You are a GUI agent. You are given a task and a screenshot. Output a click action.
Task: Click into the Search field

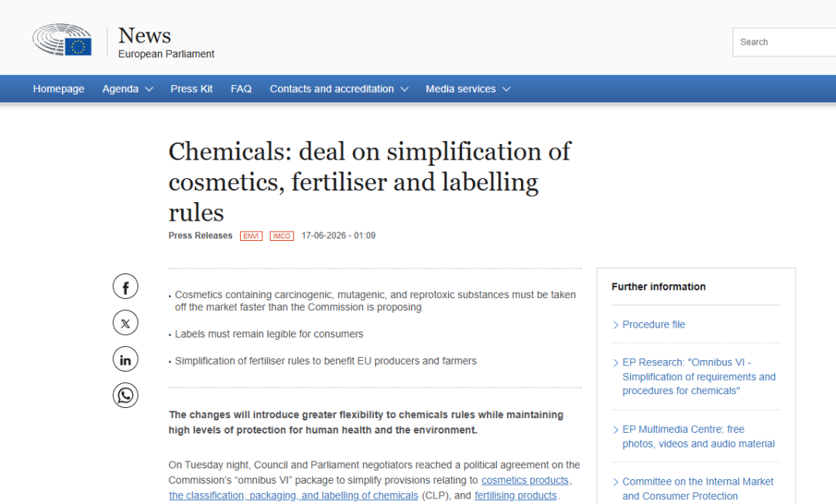(x=784, y=42)
